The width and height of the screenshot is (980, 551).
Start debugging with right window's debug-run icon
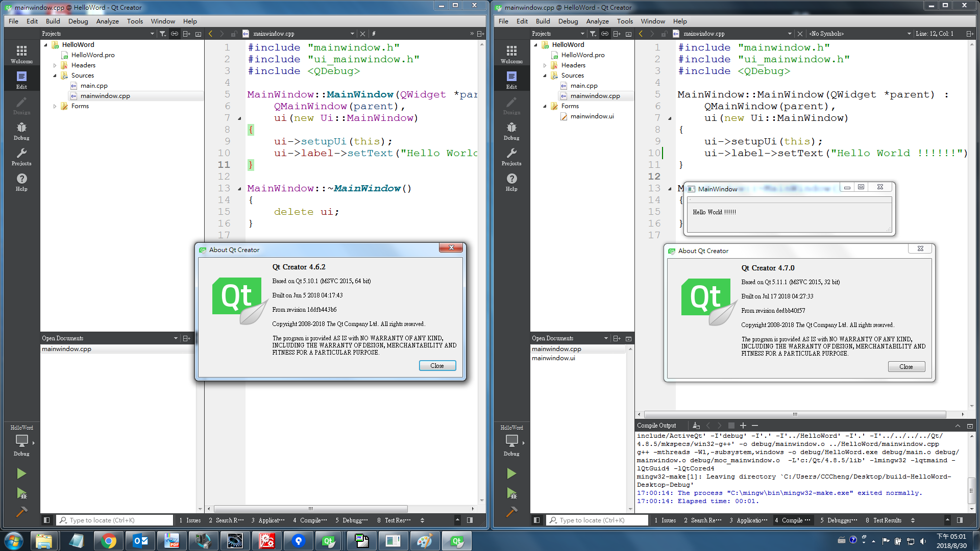pyautogui.click(x=511, y=493)
